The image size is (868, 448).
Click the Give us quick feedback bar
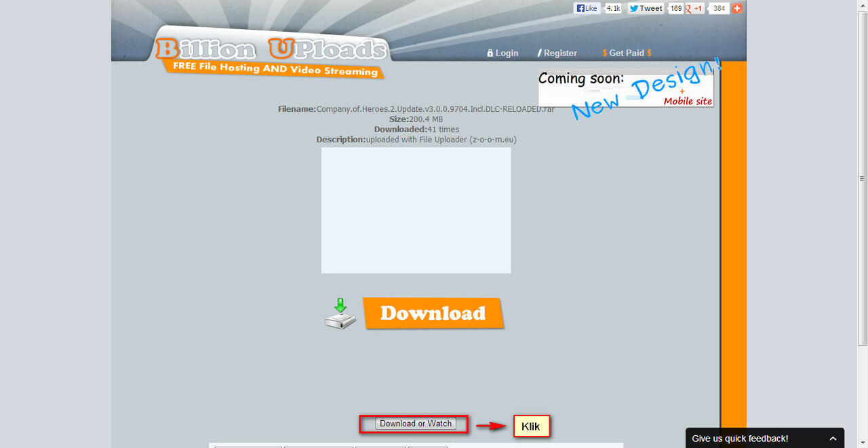tap(765, 438)
